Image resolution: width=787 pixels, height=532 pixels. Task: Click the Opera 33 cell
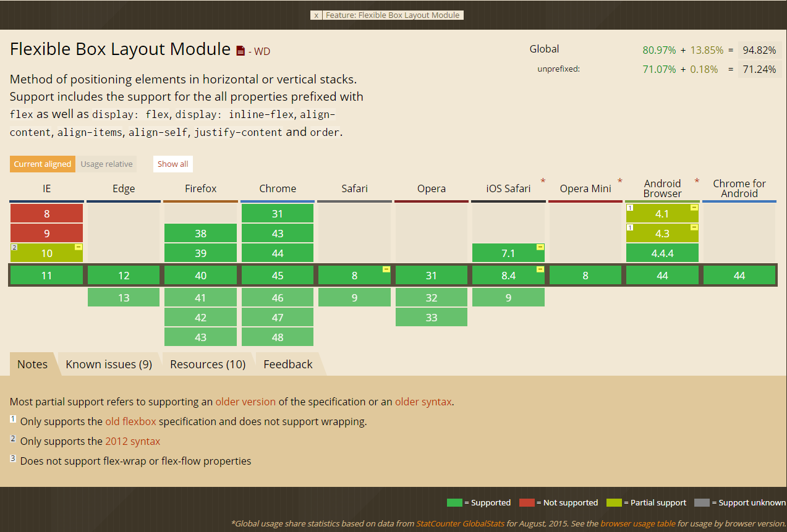pyautogui.click(x=432, y=318)
